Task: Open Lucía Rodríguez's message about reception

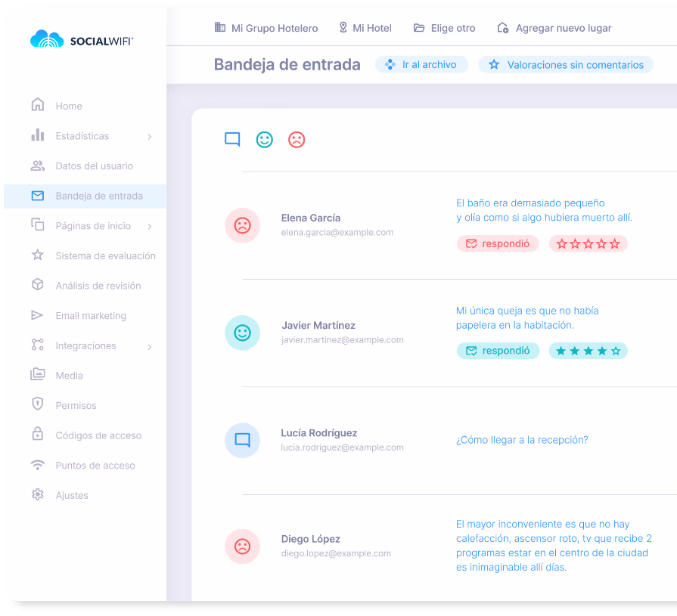Action: [x=522, y=440]
